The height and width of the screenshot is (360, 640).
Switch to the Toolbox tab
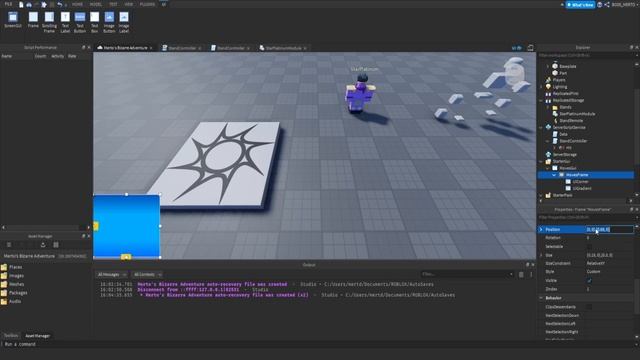click(11, 336)
